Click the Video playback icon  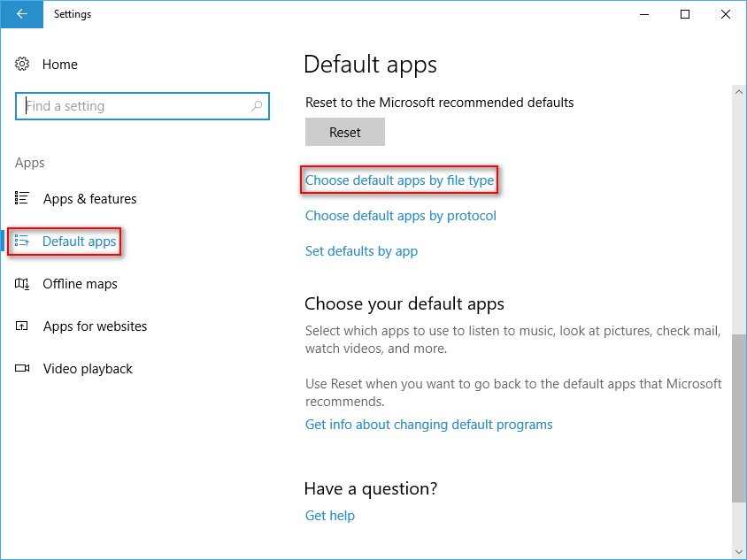coord(23,369)
